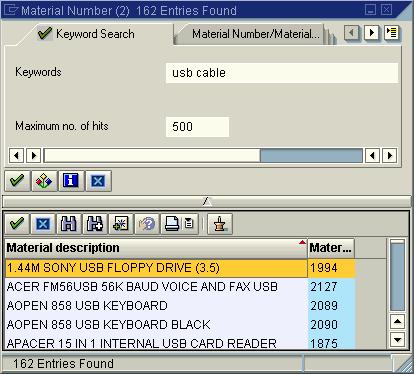Click the Maximum no. of hits field
414x374 pixels.
(x=197, y=127)
